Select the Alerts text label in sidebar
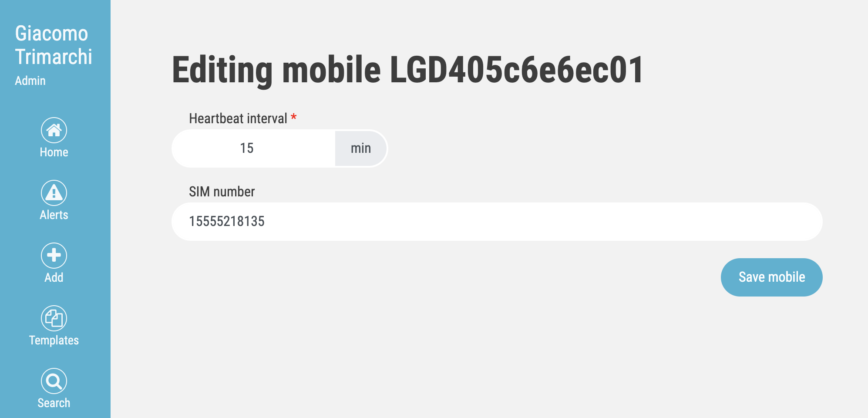The height and width of the screenshot is (418, 868). 54,215
